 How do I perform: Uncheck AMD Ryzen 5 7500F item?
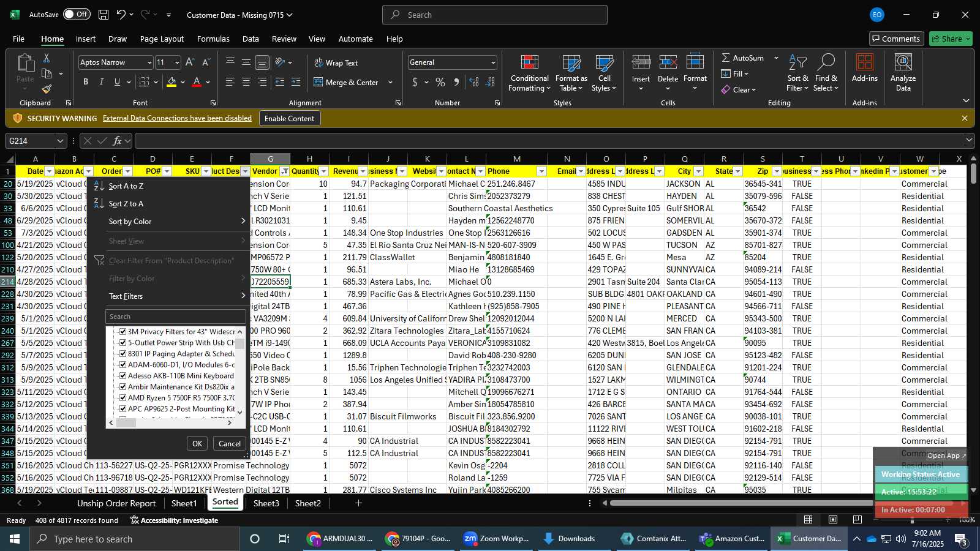pyautogui.click(x=123, y=398)
